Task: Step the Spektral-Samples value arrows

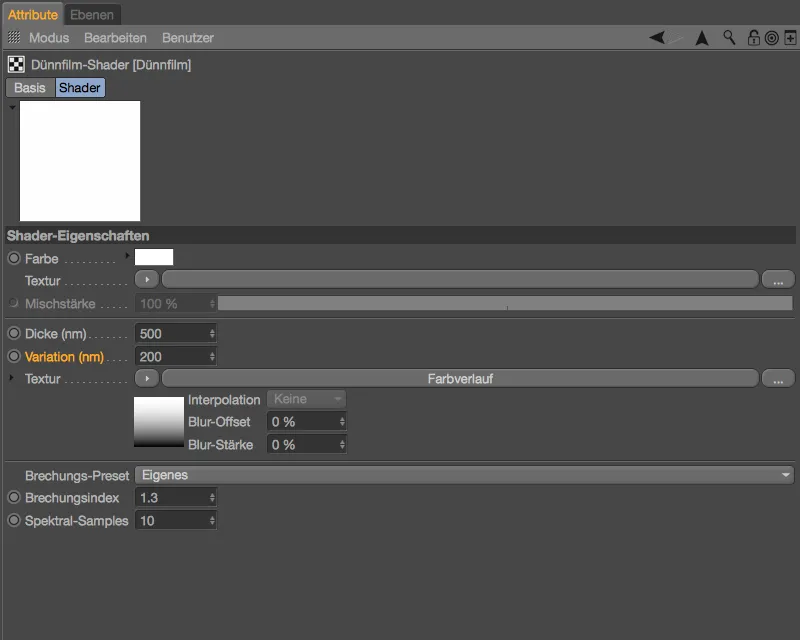Action: pyautogui.click(x=212, y=521)
